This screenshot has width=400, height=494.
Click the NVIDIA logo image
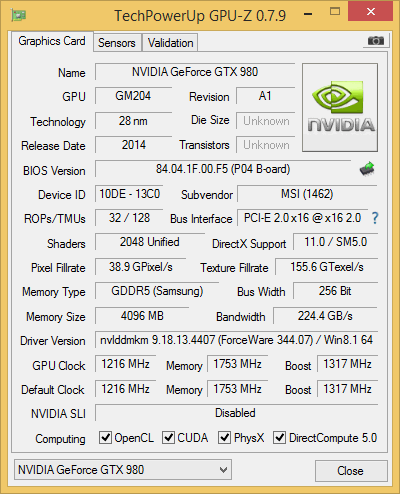pyautogui.click(x=340, y=108)
